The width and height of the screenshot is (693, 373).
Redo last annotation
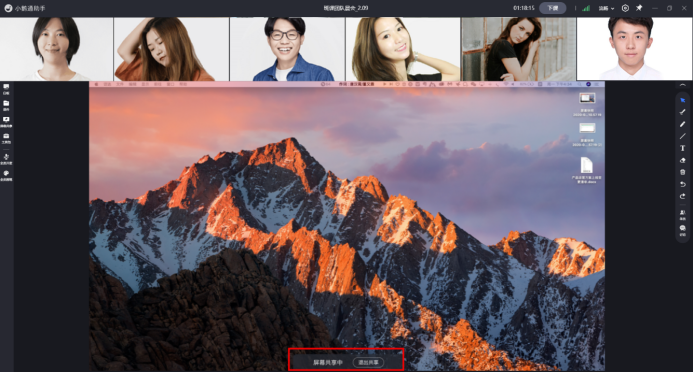pyautogui.click(x=683, y=196)
